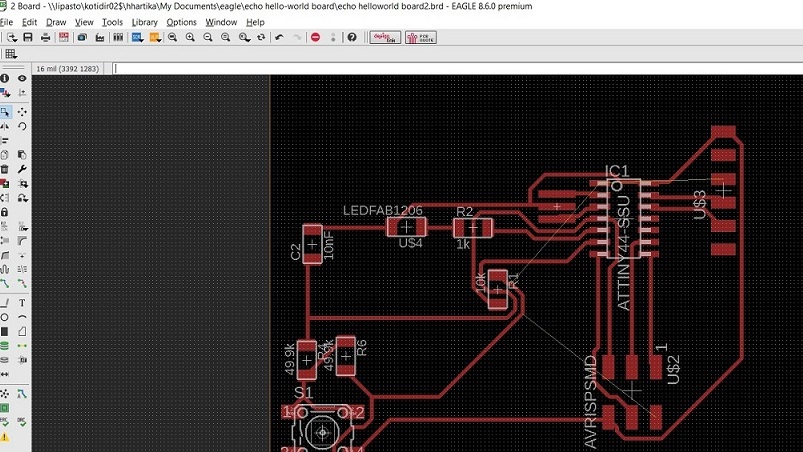Select the Polygon draw tool

[x=22, y=331]
